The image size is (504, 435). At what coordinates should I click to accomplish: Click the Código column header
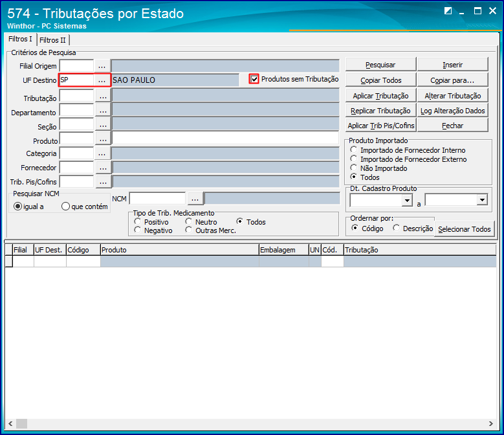[x=83, y=250]
